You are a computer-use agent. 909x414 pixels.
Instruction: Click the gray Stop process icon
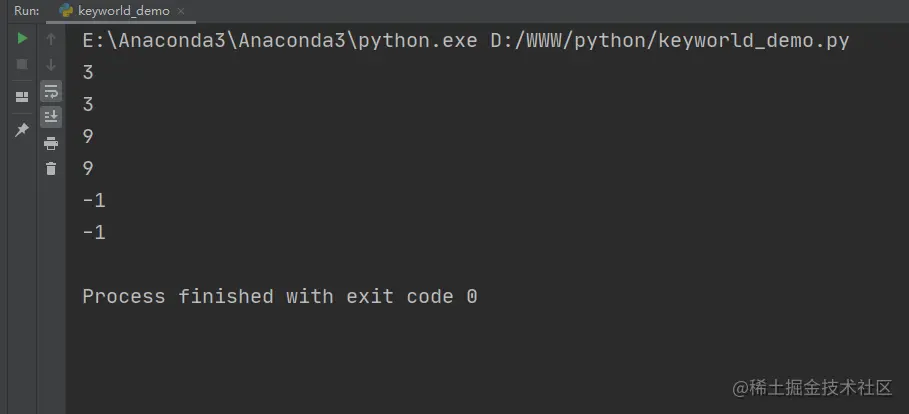coord(22,64)
